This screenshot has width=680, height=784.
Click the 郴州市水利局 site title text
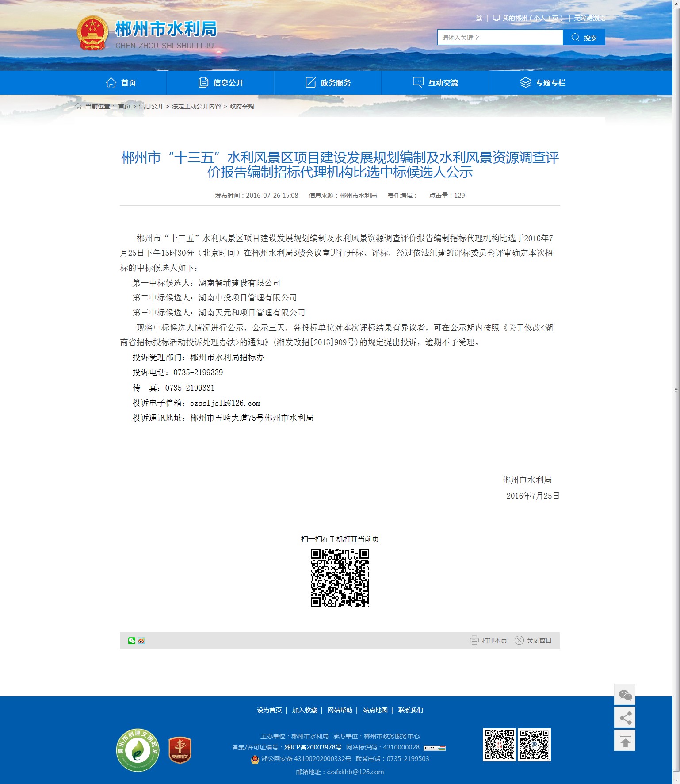pyautogui.click(x=166, y=29)
